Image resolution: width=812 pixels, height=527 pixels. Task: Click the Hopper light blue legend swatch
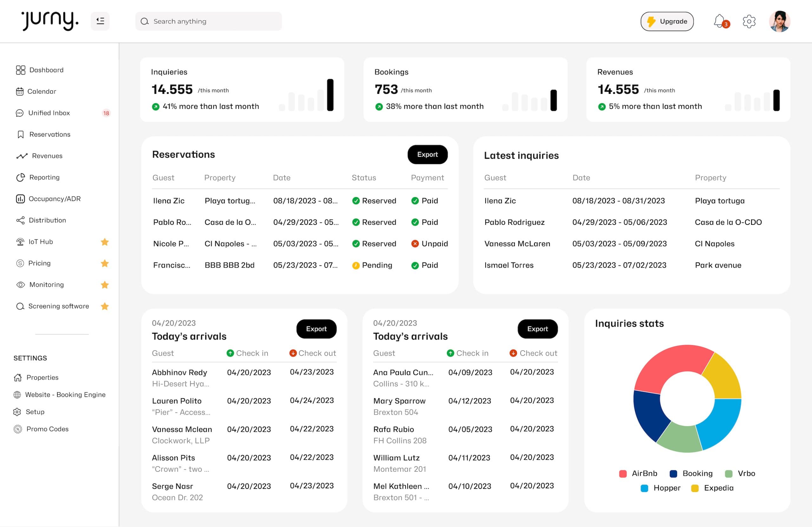(644, 488)
